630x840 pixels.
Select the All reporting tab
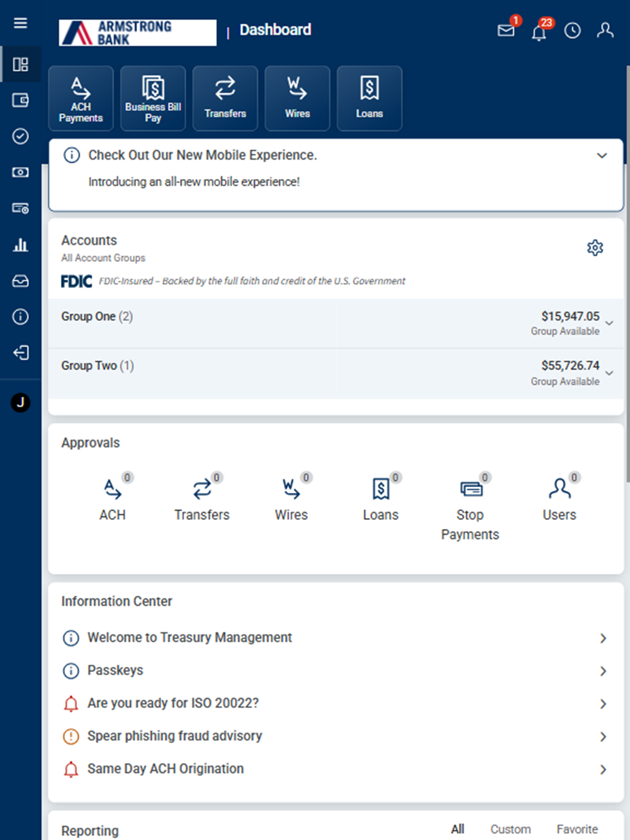(x=458, y=829)
